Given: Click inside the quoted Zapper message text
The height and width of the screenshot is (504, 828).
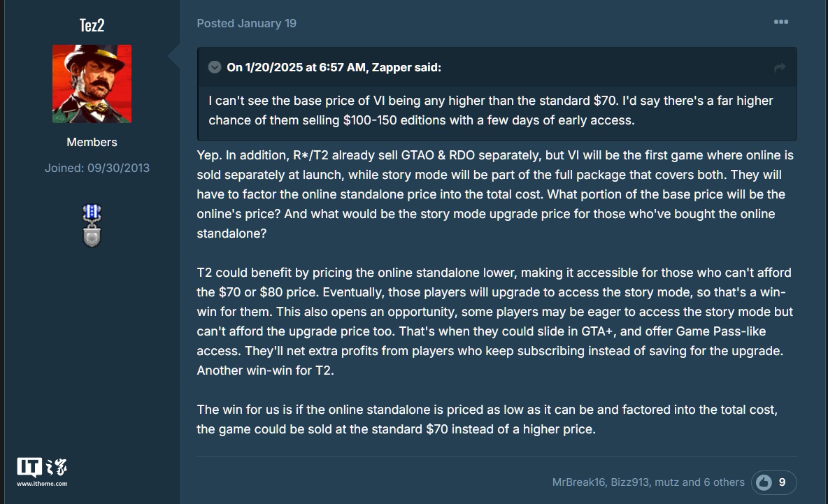Looking at the screenshot, I should click(x=490, y=110).
